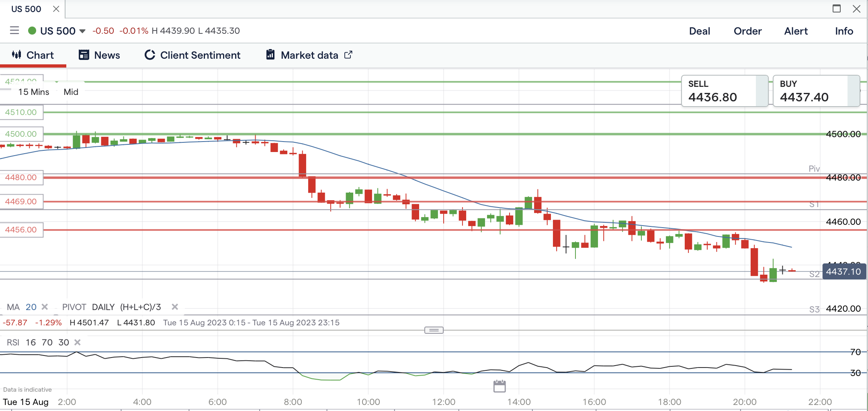Click the BUY 4437.40 price button

click(817, 91)
